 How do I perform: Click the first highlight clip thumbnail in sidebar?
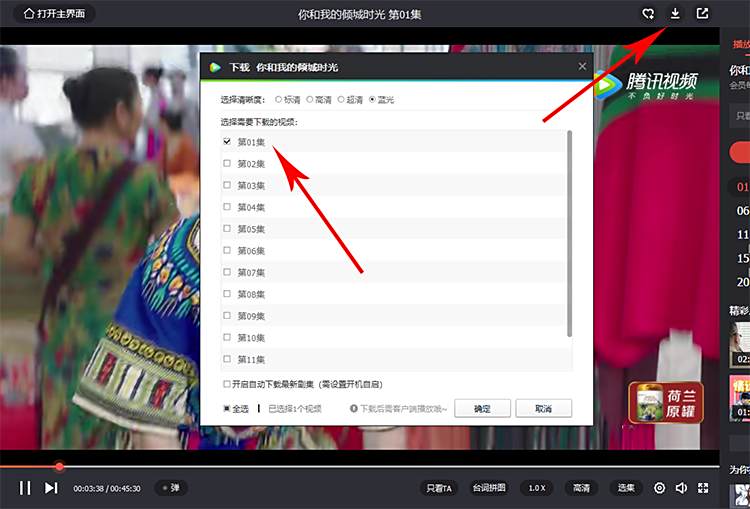point(740,343)
